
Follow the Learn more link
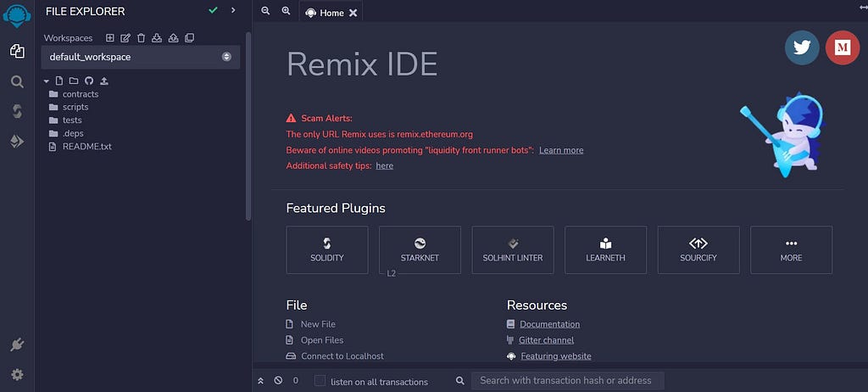(561, 150)
